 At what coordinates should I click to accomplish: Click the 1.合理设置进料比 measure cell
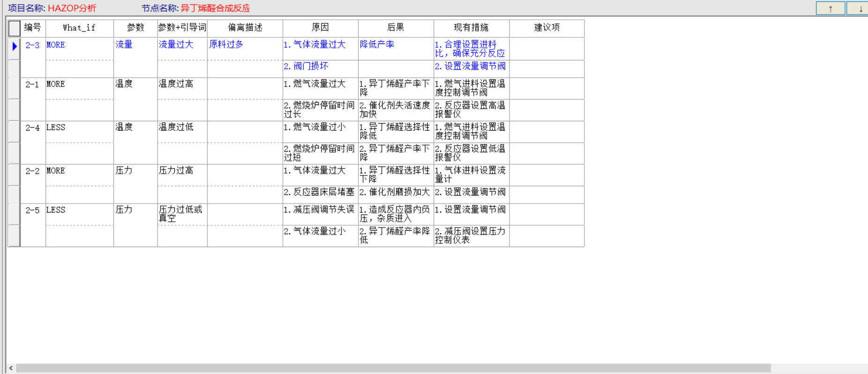[x=471, y=49]
